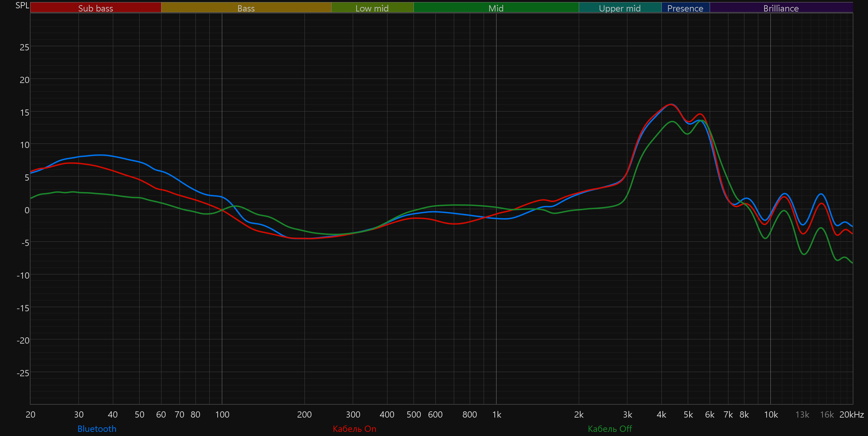The height and width of the screenshot is (436, 868).
Task: Toggle the green Кабель Off legend label
Action: 610,429
